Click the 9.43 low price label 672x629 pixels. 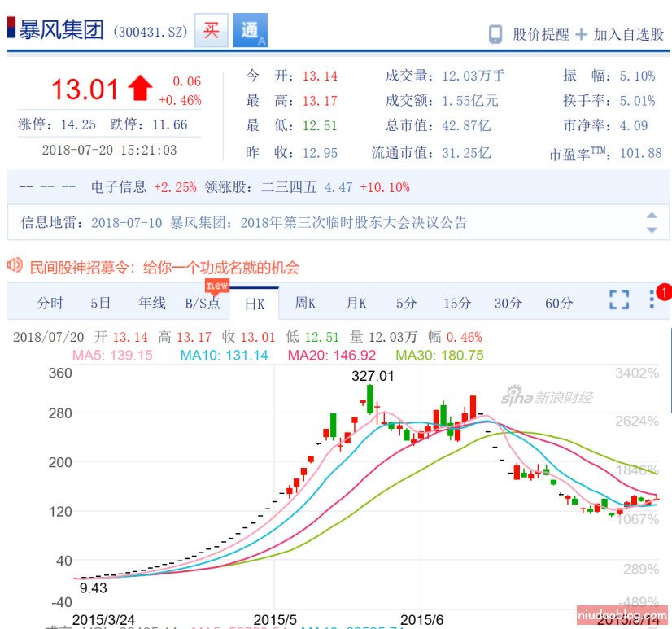pos(93,588)
